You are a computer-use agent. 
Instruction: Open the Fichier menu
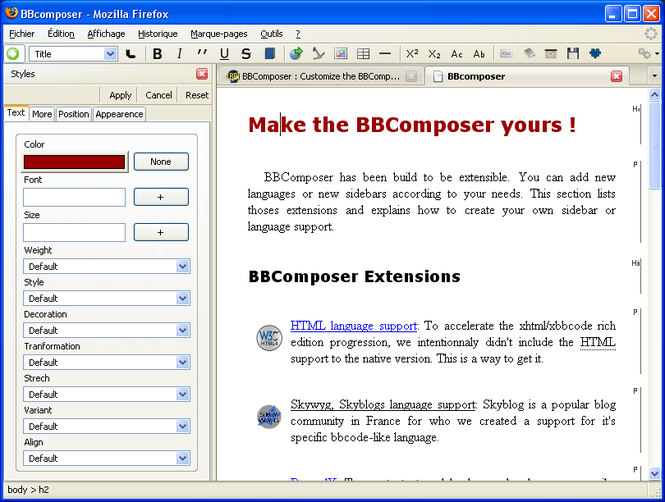22,33
